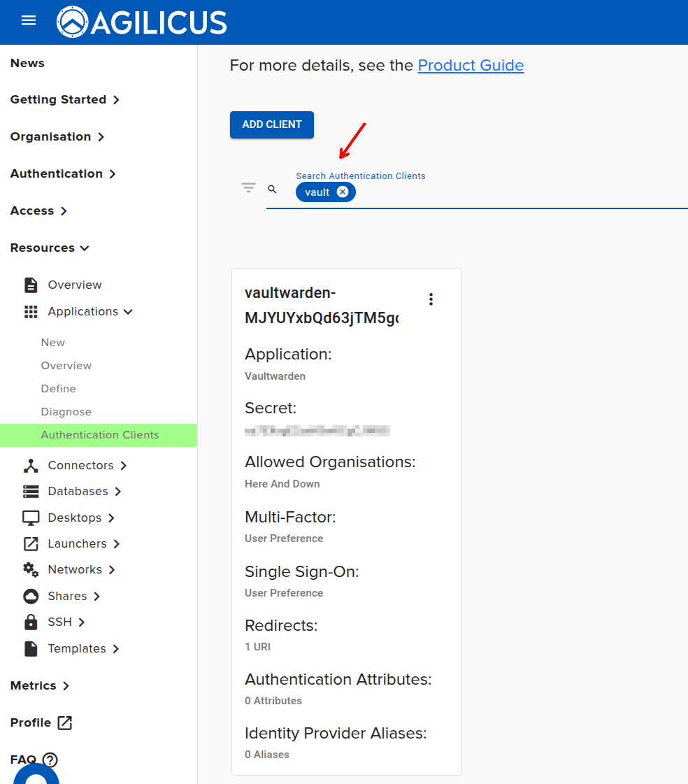Expand the Networks menu
This screenshot has width=688, height=784.
coord(81,569)
